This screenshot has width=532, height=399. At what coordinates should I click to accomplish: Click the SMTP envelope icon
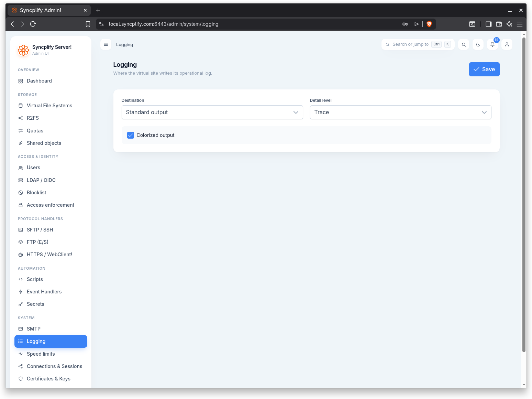pyautogui.click(x=21, y=329)
